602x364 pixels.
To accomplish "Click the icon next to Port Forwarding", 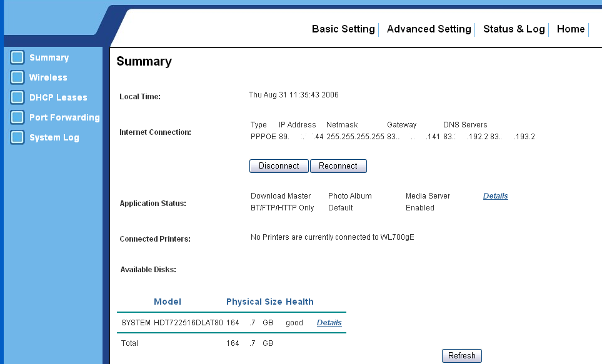I will [x=18, y=117].
